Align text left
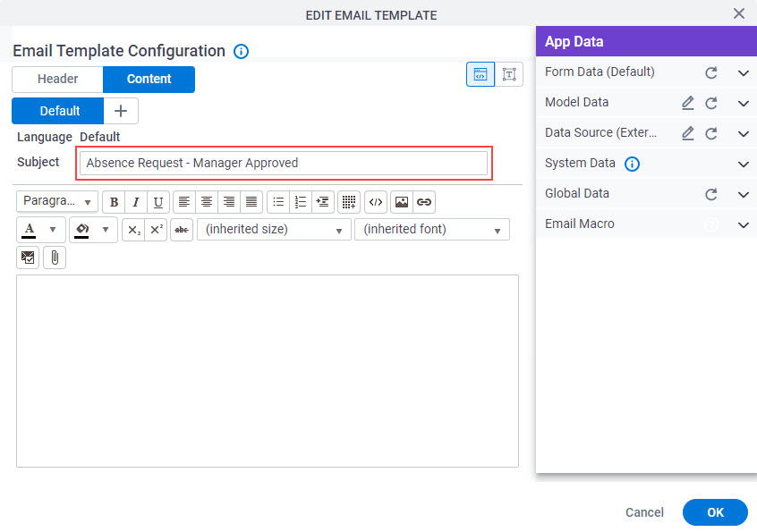The image size is (757, 532). point(184,202)
